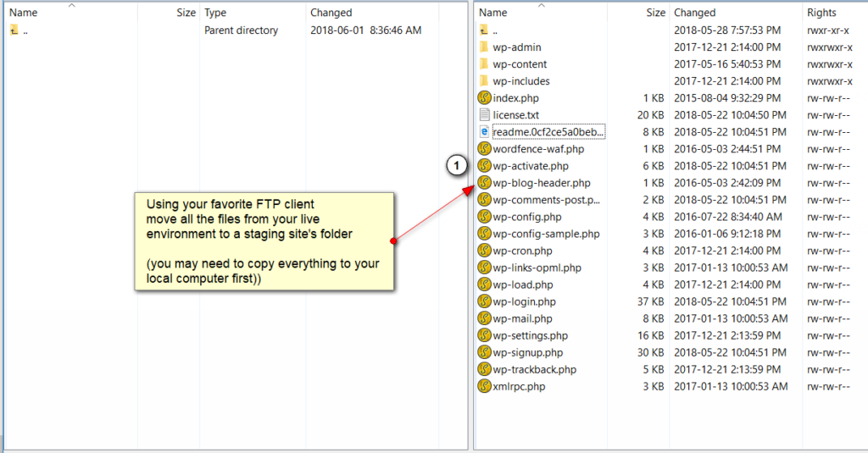868x453 pixels.
Task: Click the readme HTML file icon
Action: click(484, 132)
